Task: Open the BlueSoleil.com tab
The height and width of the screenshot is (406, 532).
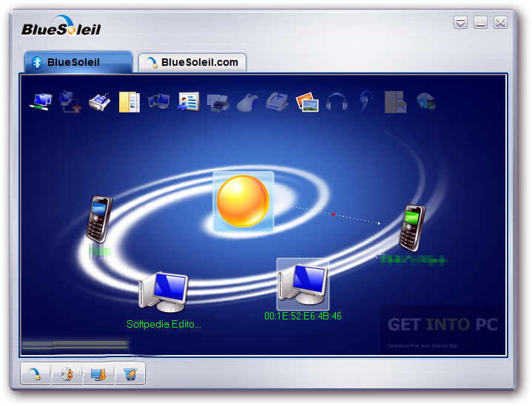Action: point(192,62)
